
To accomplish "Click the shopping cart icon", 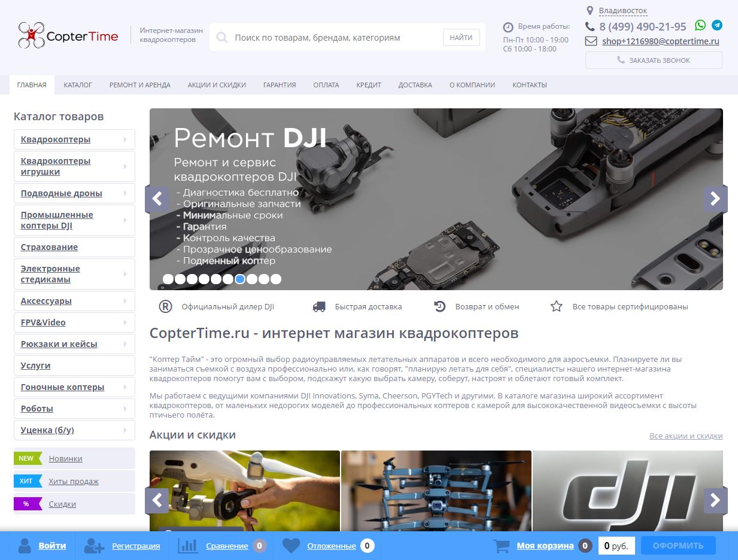I will tap(501, 546).
